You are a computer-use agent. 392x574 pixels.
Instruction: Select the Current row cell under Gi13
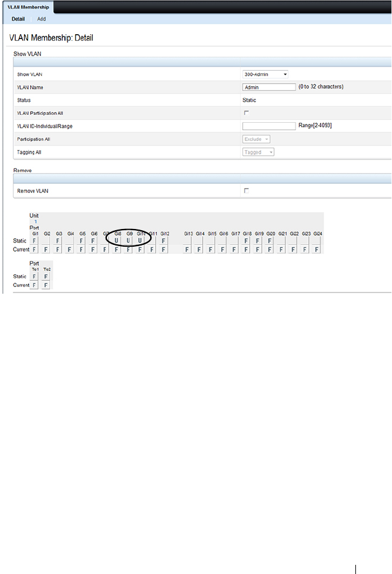tap(187, 250)
